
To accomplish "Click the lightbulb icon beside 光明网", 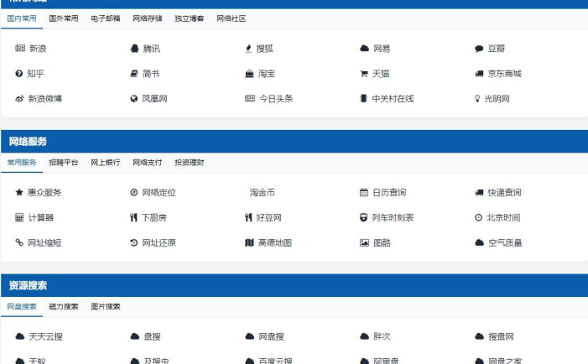I will [x=477, y=99].
